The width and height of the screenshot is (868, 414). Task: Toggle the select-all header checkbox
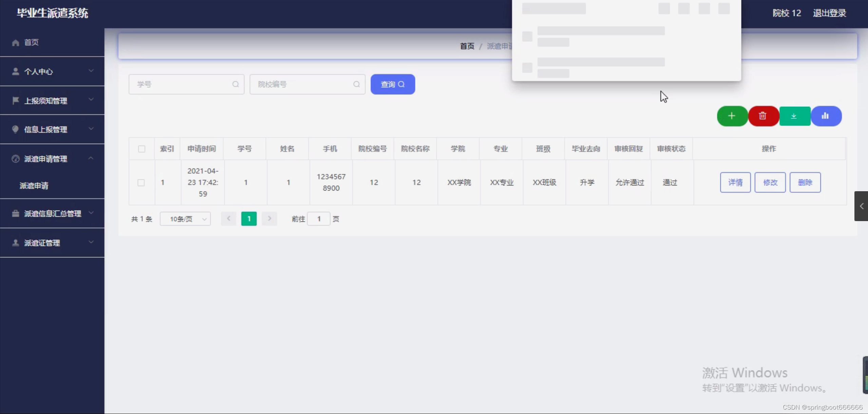click(142, 149)
